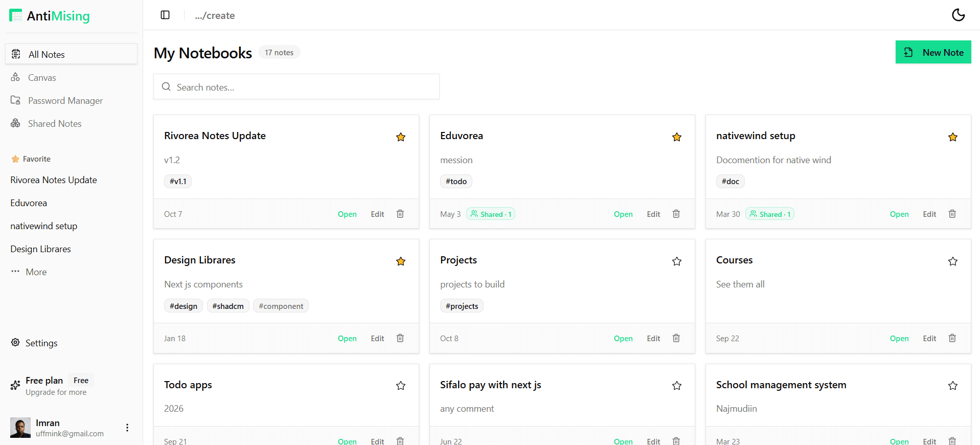
Task: Unfavorite the Design Librares star
Action: [401, 261]
